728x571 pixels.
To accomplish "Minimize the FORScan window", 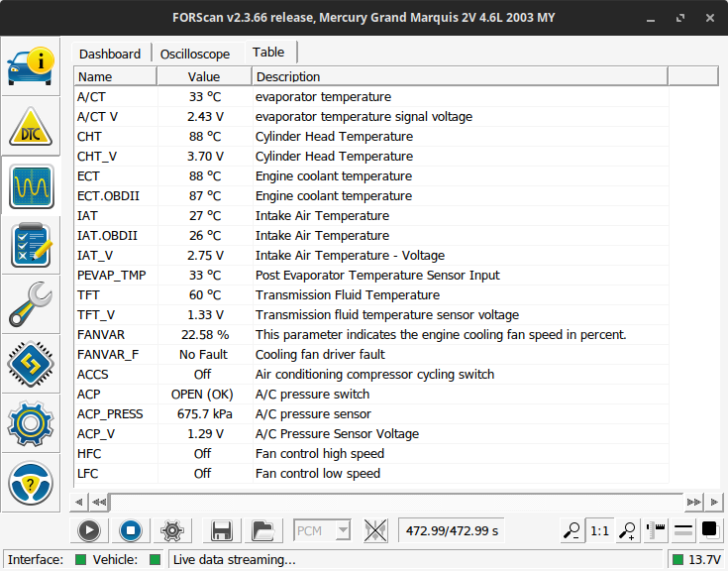I will point(651,18).
